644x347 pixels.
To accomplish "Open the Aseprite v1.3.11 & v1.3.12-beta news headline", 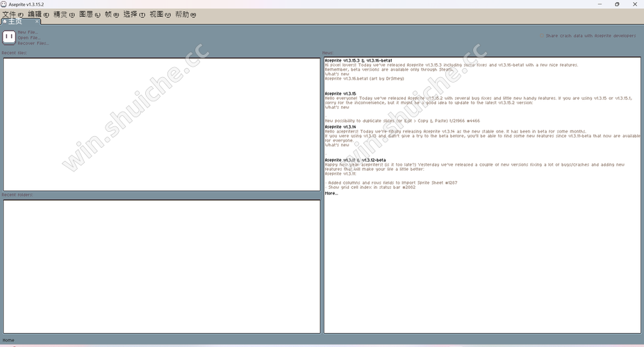I will [x=355, y=160].
